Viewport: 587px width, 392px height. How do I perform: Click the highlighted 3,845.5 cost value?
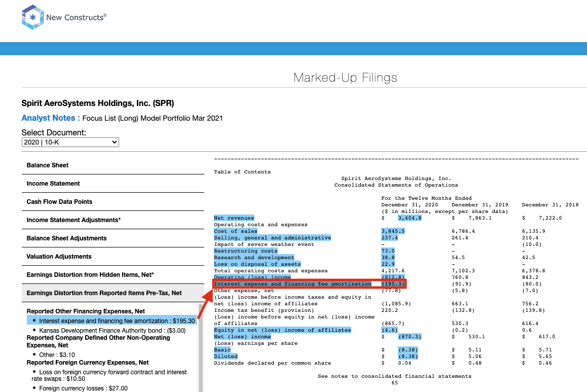click(393, 231)
